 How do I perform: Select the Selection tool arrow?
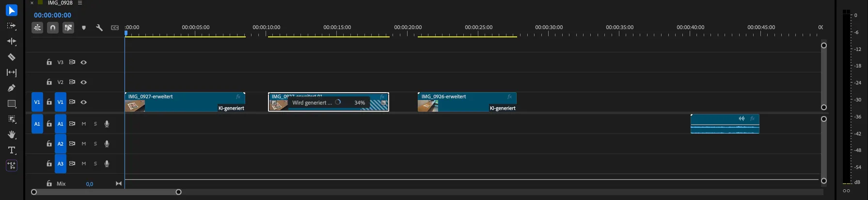coord(12,10)
